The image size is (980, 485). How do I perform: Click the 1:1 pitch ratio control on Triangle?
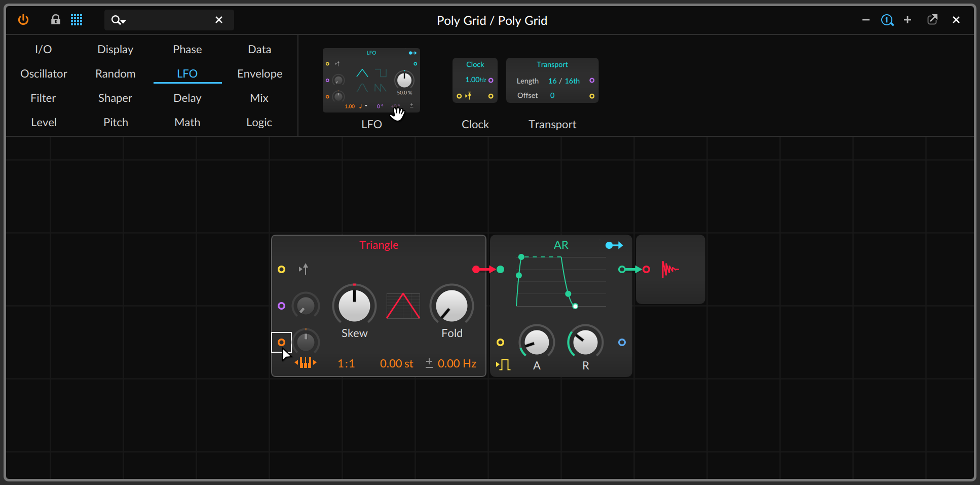click(346, 363)
